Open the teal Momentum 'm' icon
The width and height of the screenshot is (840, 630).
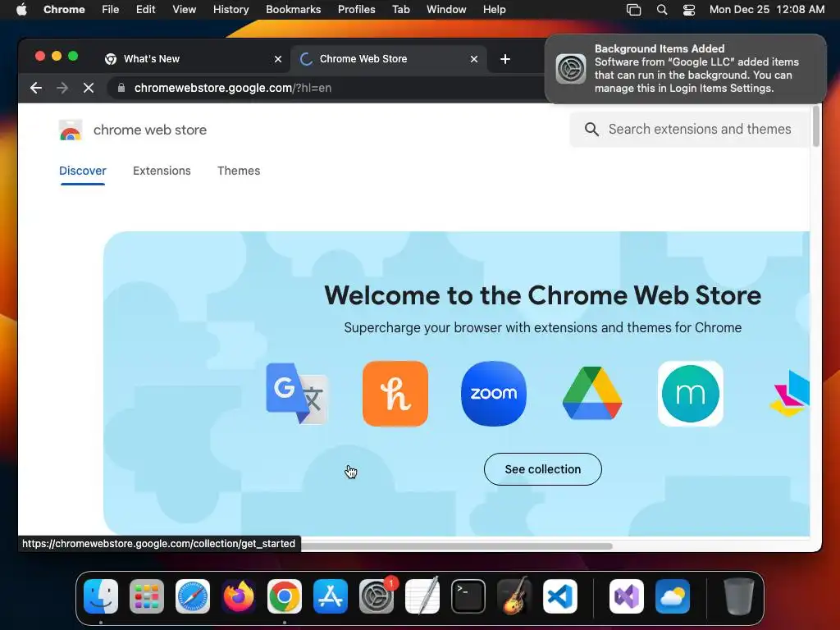(x=691, y=394)
